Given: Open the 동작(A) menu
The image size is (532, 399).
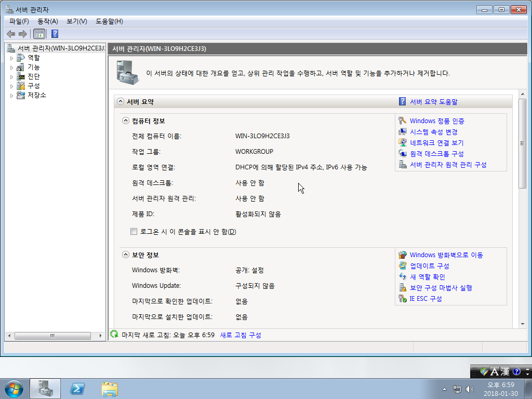Looking at the screenshot, I should 47,21.
